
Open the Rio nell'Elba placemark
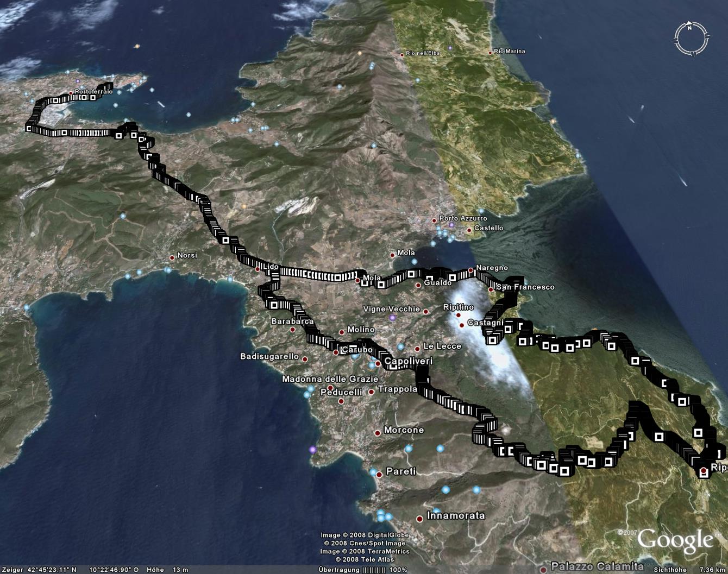[x=402, y=55]
